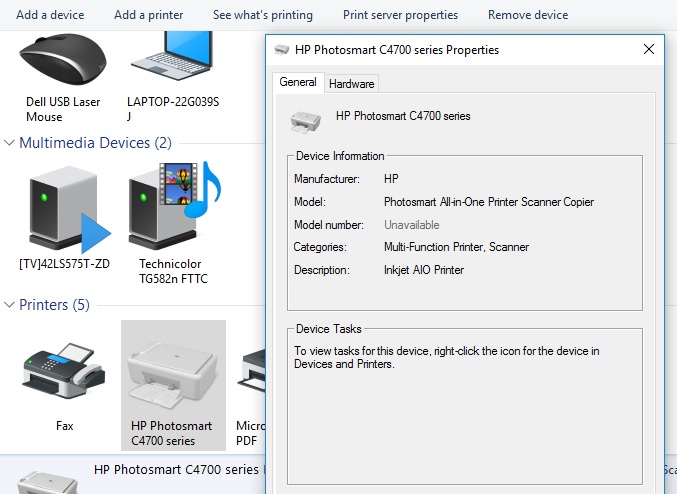Click the Technicolor TG582n FTTC label
This screenshot has width=677, height=494.
coord(173,271)
